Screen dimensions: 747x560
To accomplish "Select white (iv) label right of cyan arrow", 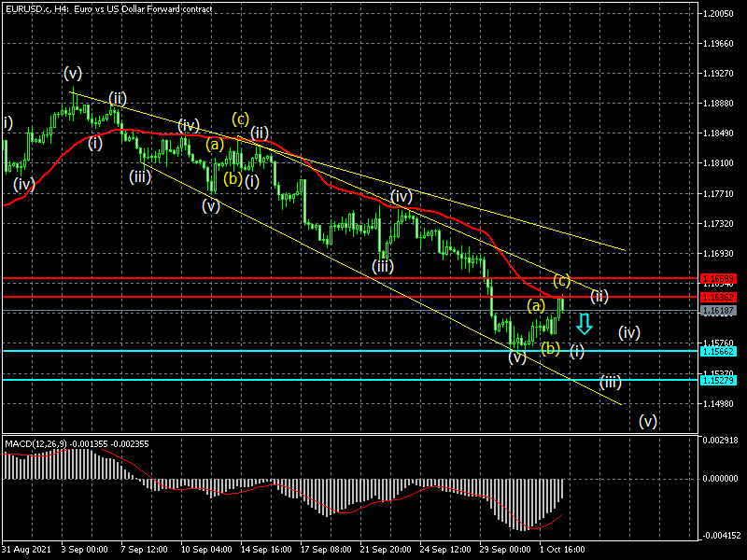I will tap(628, 332).
